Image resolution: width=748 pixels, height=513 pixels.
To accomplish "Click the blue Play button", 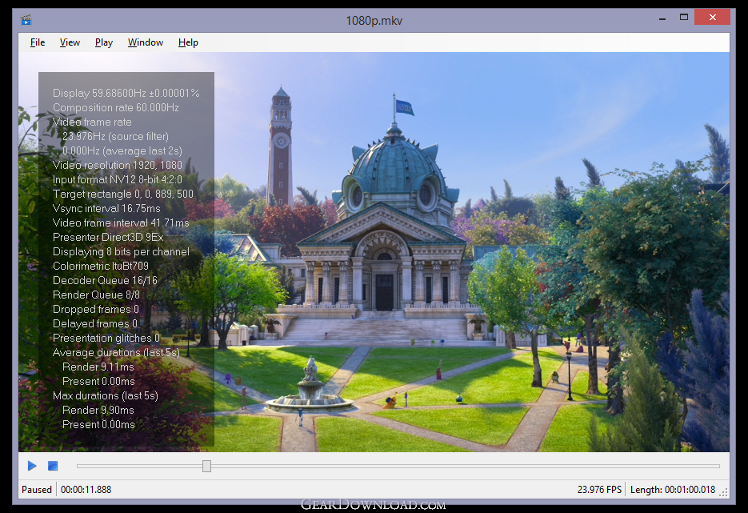I will pyautogui.click(x=32, y=466).
